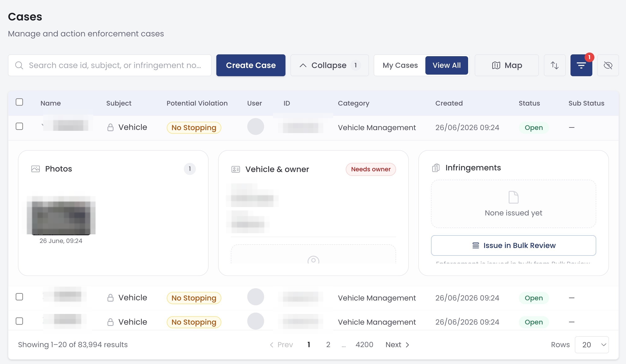The height and width of the screenshot is (364, 626).
Task: Go to Next page
Action: click(397, 345)
